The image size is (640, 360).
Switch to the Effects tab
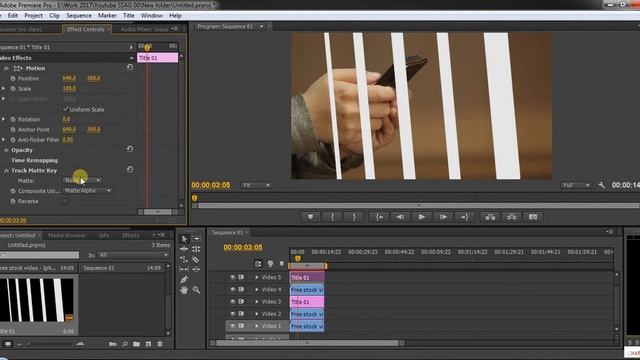[x=131, y=236]
